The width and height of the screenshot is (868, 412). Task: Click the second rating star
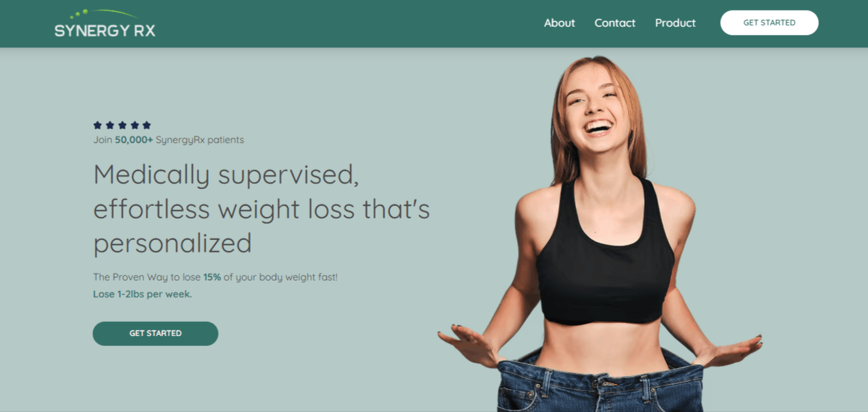point(110,125)
